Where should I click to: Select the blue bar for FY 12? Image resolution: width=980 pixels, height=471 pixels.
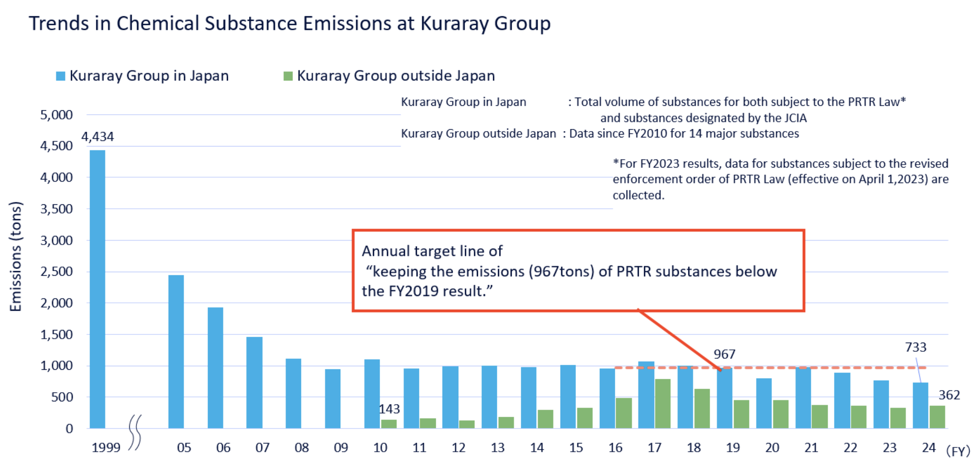[450, 397]
